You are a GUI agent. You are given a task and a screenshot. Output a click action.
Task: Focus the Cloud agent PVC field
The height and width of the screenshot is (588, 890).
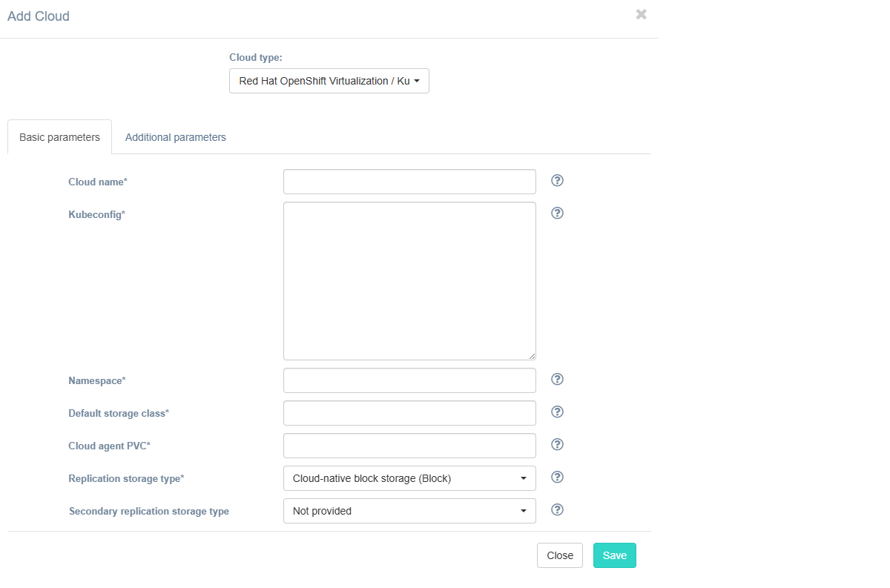[x=409, y=446]
